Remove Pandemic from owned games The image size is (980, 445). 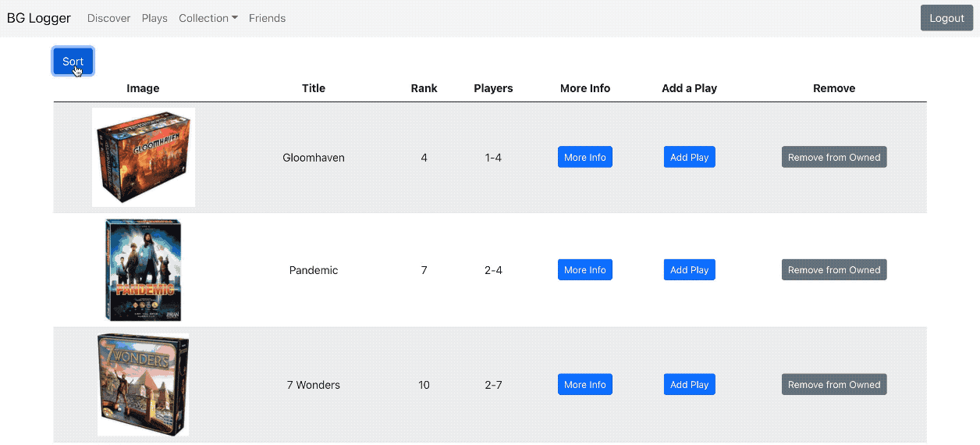coord(833,270)
